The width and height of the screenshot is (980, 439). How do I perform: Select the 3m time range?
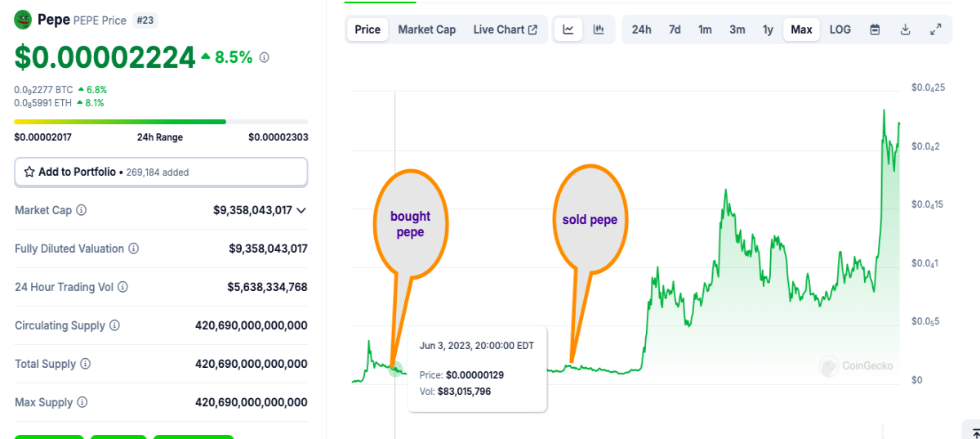(737, 29)
